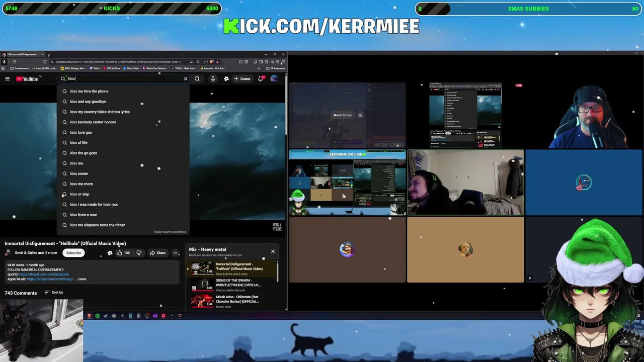
Task: Choose 'kiss the go goat' suggestion
Action: pyautogui.click(x=123, y=153)
